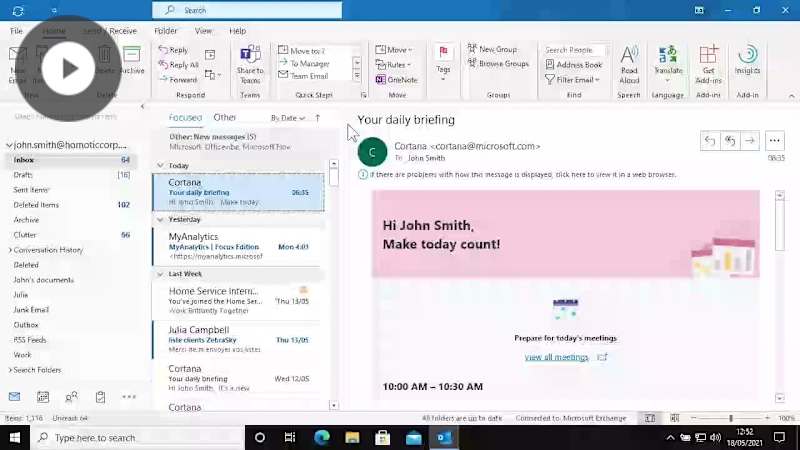Click the OneNote button
The image size is (800, 450).
(x=396, y=80)
